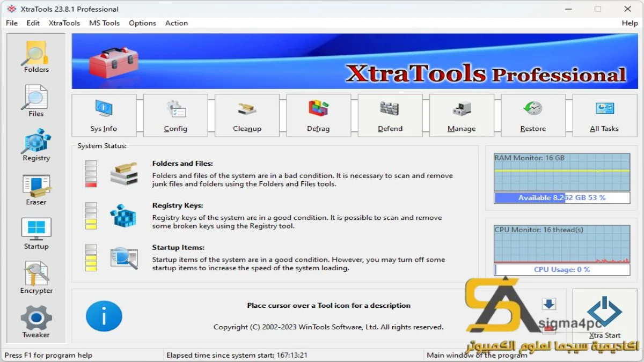Click the Manage toolbar button

pyautogui.click(x=462, y=115)
